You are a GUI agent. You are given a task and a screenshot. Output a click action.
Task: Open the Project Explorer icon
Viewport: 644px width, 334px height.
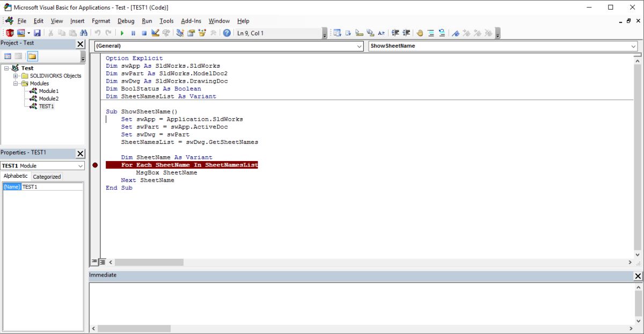[180, 33]
